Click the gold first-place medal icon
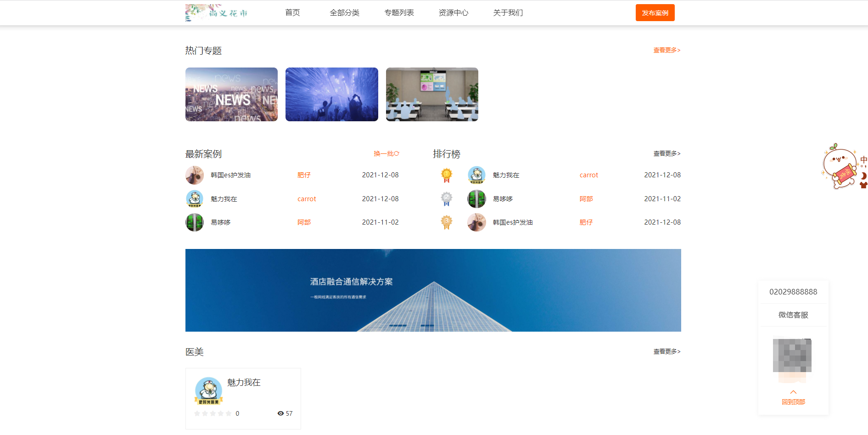This screenshot has height=435, width=868. coord(446,175)
